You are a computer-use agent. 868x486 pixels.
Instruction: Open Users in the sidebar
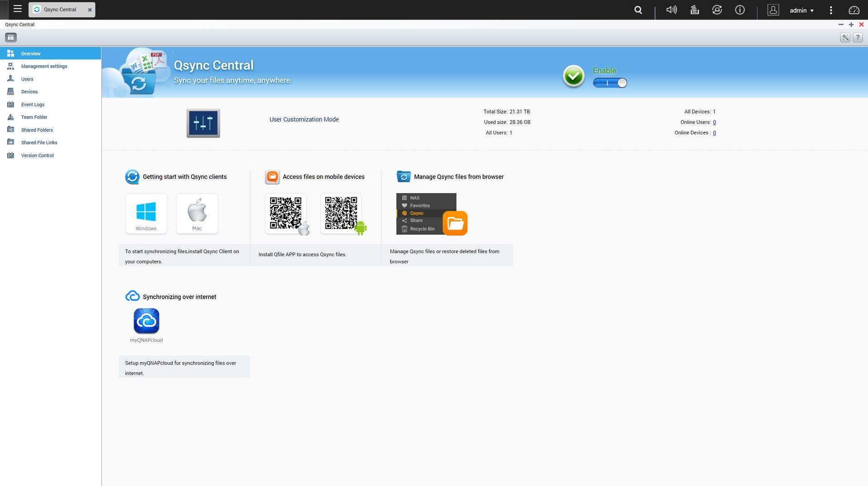point(50,79)
